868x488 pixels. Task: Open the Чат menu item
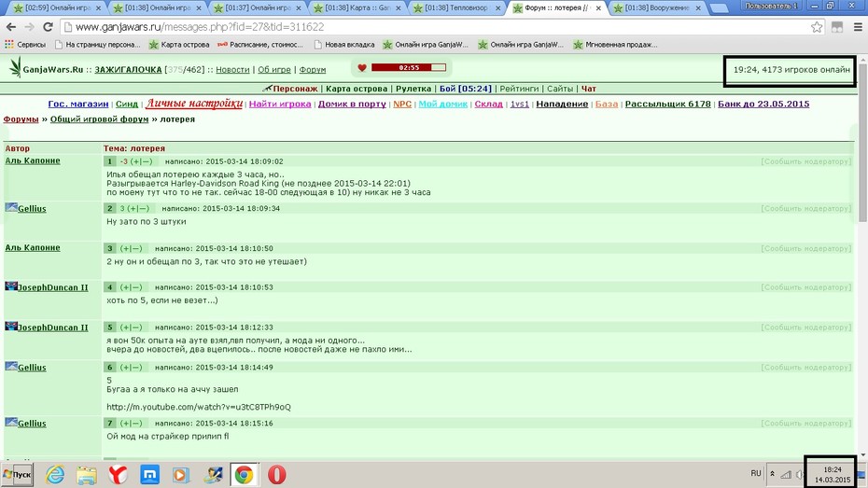[x=588, y=89]
